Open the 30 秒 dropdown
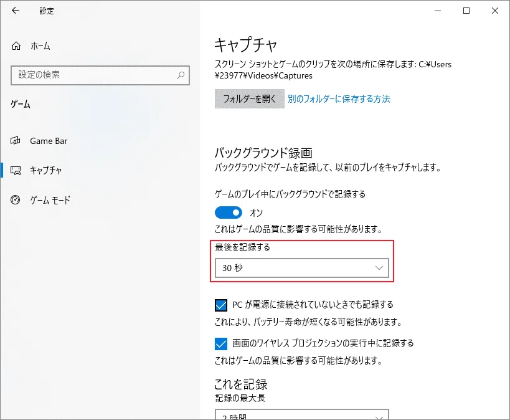 click(x=302, y=268)
